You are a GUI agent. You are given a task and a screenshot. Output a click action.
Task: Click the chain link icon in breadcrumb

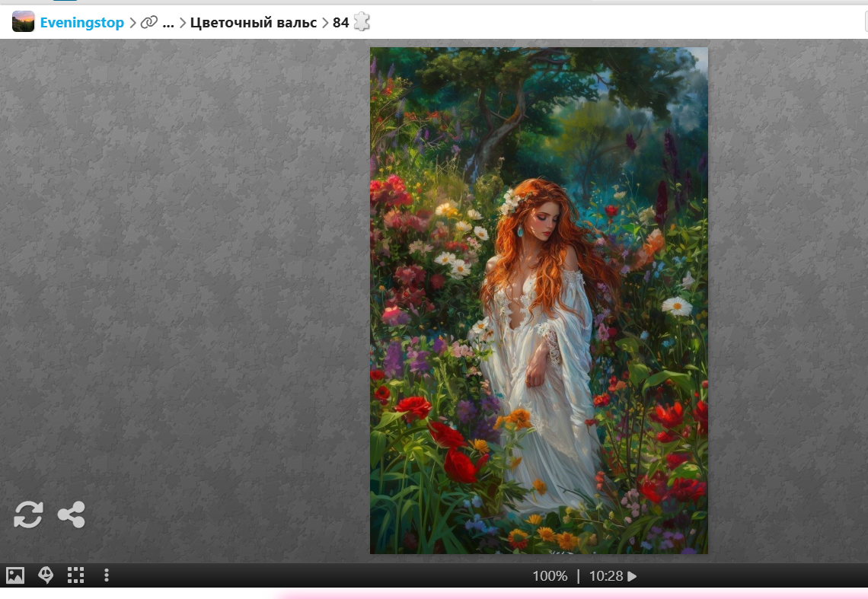(x=149, y=23)
